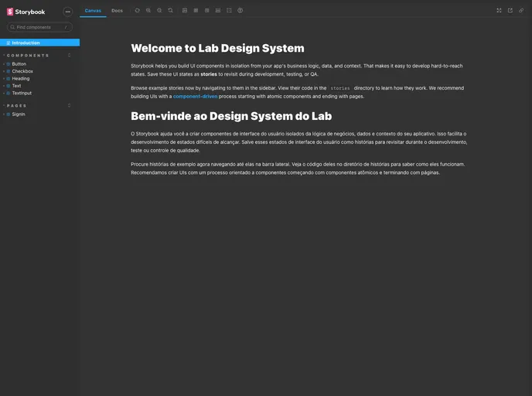The height and width of the screenshot is (396, 532).
Task: Toggle the outline tool in toolbar
Action: [x=229, y=11]
